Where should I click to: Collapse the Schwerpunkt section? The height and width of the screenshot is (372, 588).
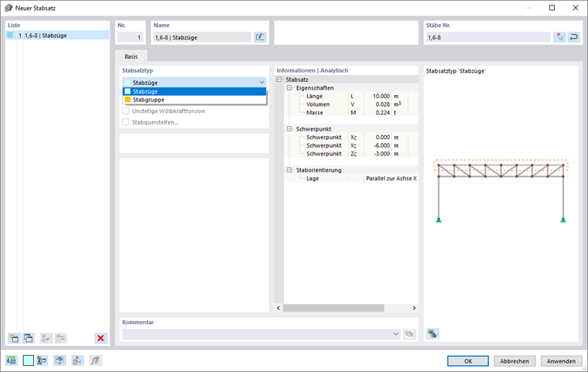[x=289, y=129]
